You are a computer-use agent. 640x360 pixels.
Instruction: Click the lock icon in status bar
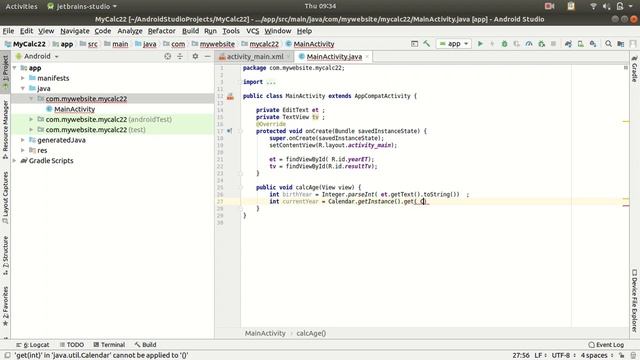click(x=622, y=356)
